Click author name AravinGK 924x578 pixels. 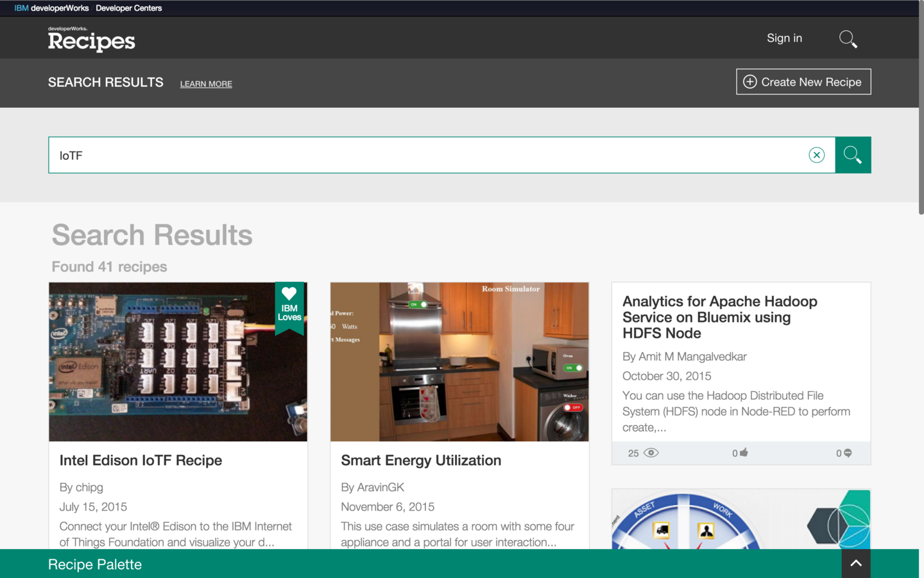point(381,487)
